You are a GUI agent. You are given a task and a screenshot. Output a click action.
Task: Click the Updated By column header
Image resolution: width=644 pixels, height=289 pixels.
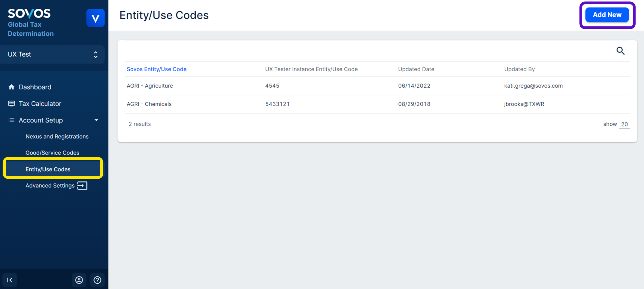pyautogui.click(x=519, y=69)
